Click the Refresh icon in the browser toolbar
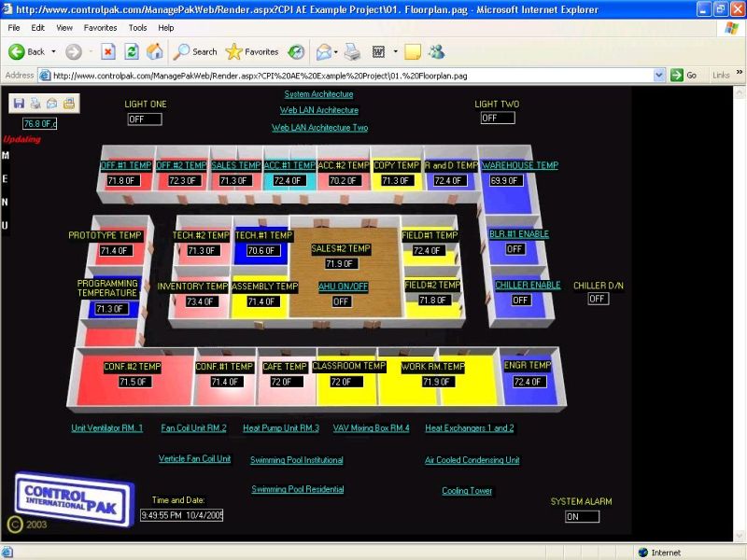 [131, 51]
